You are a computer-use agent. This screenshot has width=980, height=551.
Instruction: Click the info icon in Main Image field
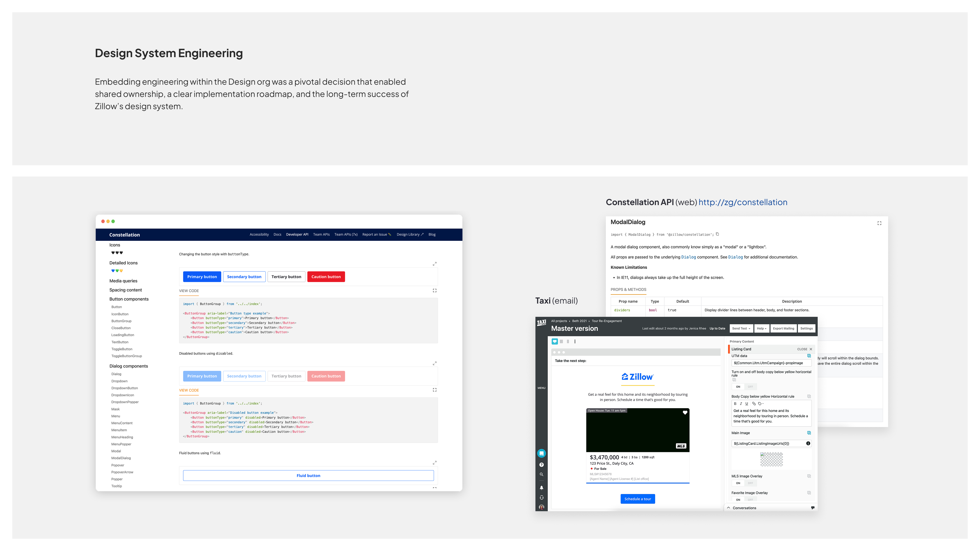point(808,443)
